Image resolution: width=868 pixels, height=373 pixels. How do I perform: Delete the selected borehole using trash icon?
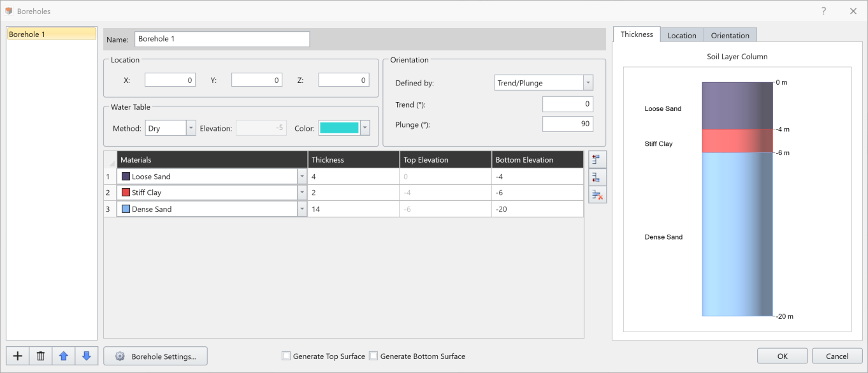pos(41,356)
